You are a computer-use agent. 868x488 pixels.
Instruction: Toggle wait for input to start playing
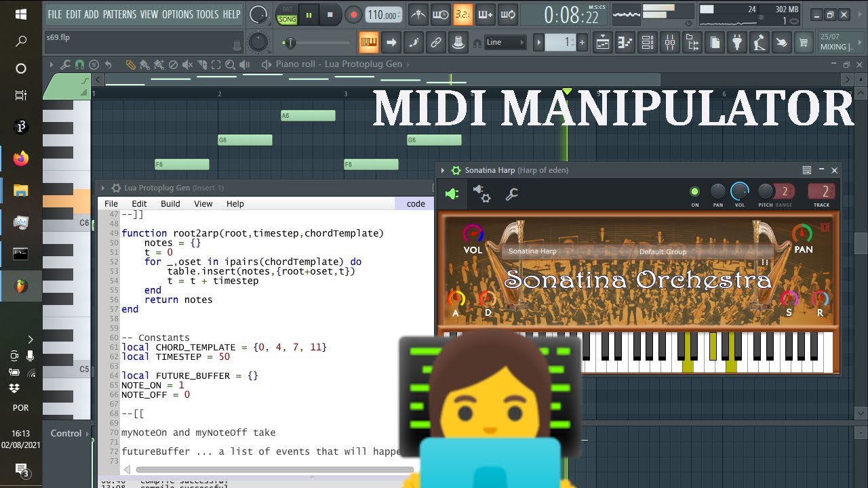coord(441,14)
